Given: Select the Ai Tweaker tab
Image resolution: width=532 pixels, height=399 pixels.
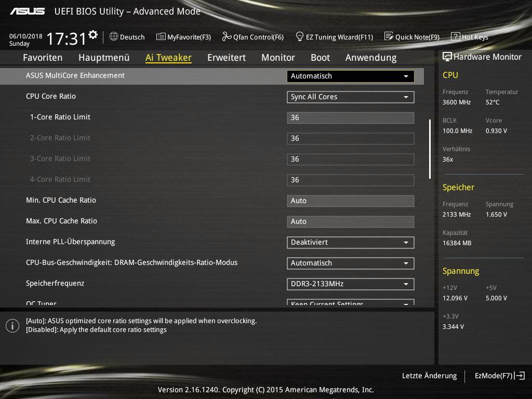Looking at the screenshot, I should coord(168,58).
